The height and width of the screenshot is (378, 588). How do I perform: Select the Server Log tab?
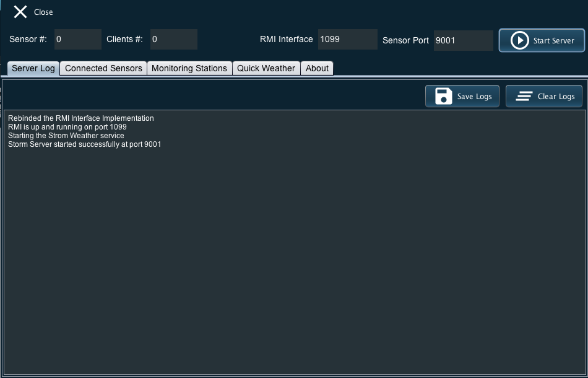click(33, 68)
